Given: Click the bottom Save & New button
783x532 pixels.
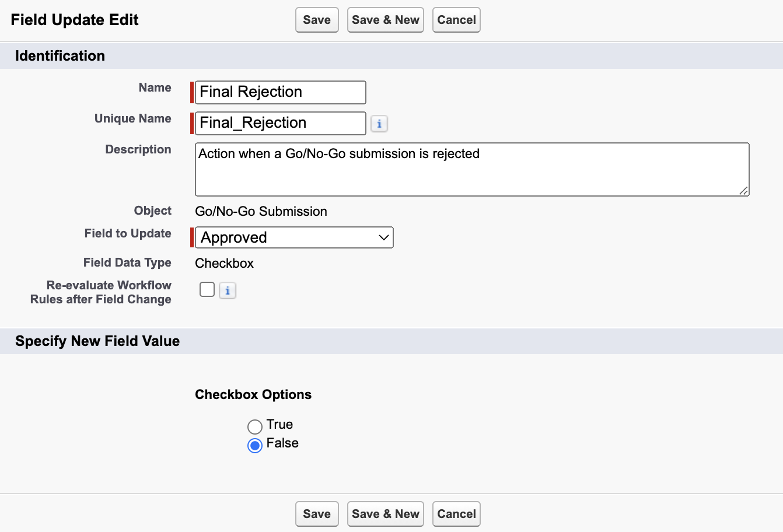Looking at the screenshot, I should coord(386,514).
